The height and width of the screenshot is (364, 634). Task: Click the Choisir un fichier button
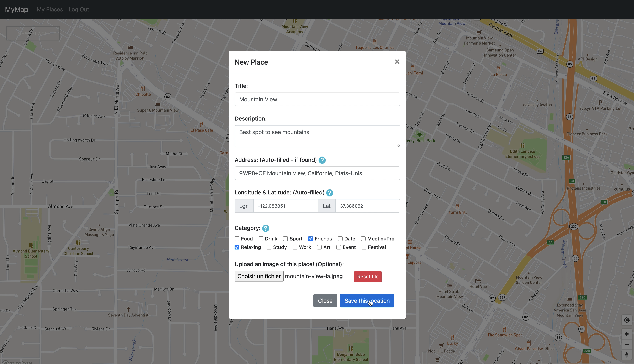259,276
